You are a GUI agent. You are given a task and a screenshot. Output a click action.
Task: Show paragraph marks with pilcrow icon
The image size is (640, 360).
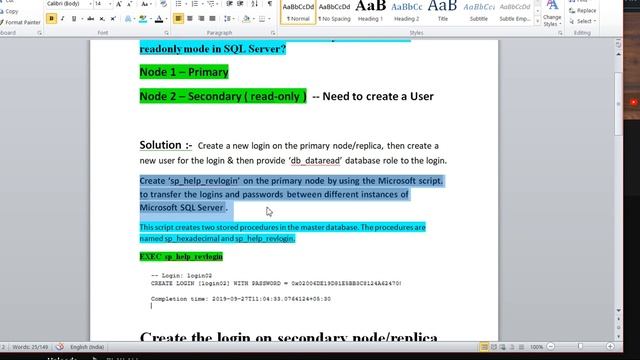click(270, 4)
